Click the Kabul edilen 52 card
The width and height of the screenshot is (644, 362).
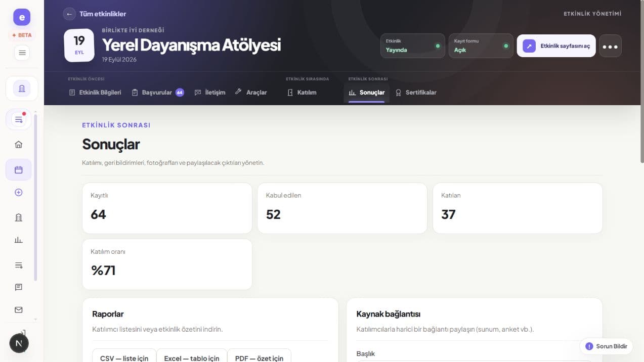coord(342,208)
